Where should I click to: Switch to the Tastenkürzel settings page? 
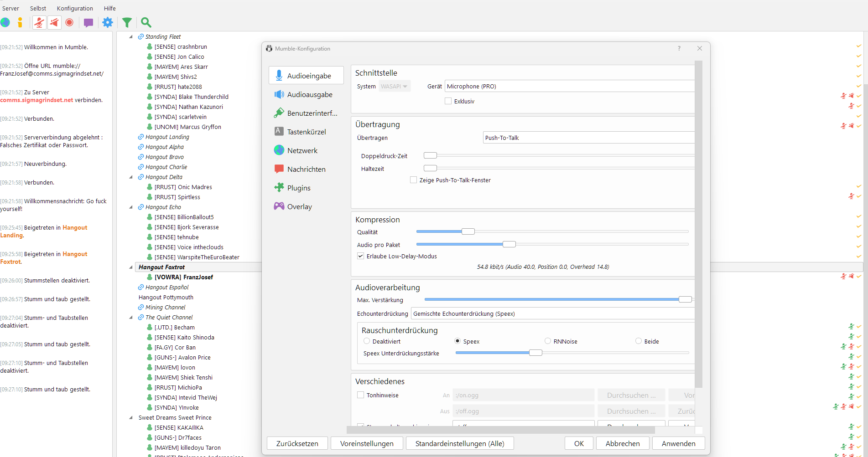(x=306, y=132)
